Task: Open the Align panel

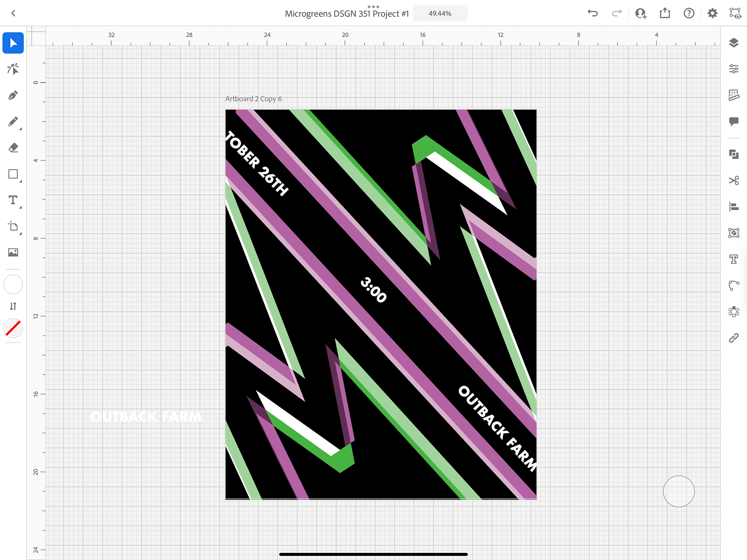Action: tap(734, 207)
